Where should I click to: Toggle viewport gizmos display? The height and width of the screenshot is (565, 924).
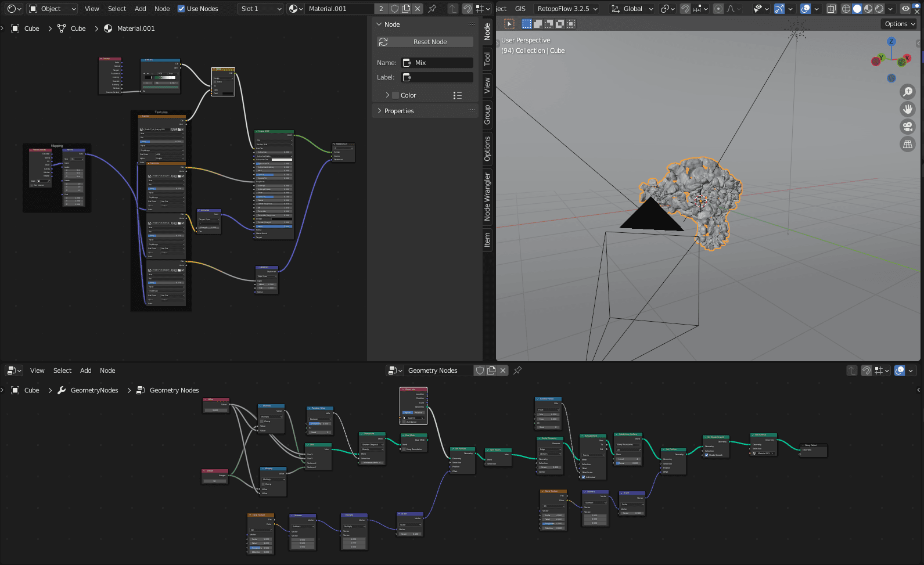pyautogui.click(x=779, y=9)
